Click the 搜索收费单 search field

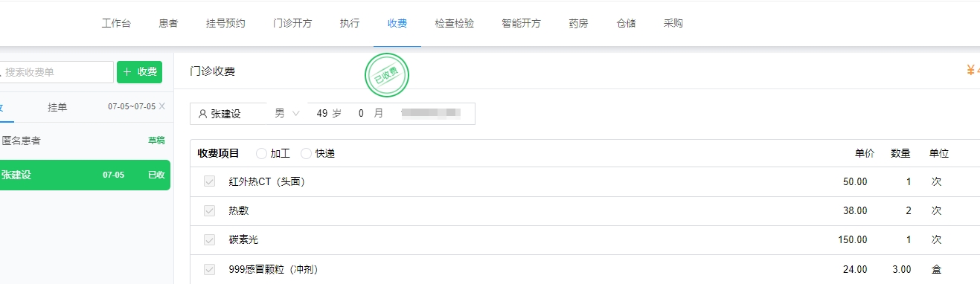[x=57, y=72]
